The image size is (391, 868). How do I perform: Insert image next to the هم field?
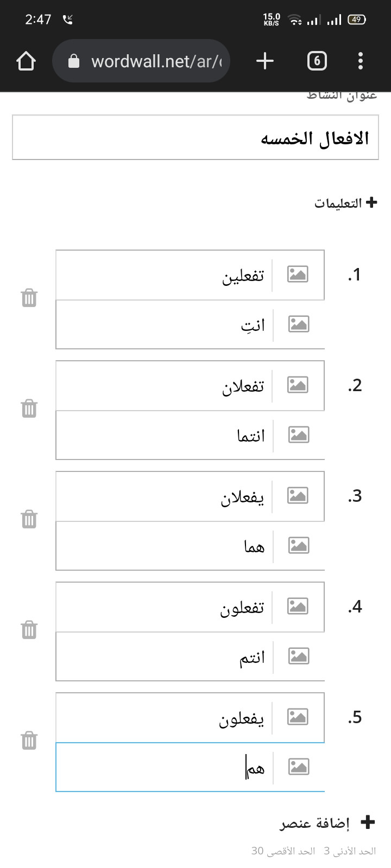point(298,767)
